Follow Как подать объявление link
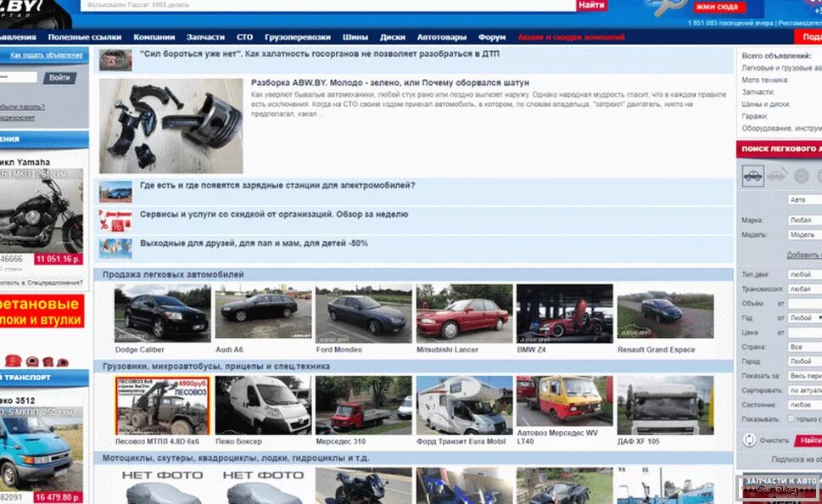Screen dimensions: 822x504 coord(47,55)
